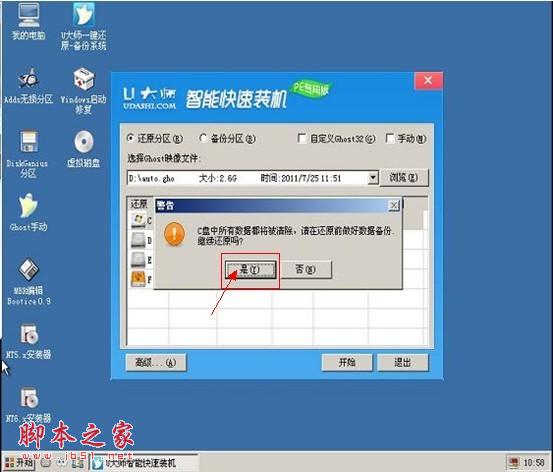
Task: Click the system tray network icon
Action: pos(514,462)
